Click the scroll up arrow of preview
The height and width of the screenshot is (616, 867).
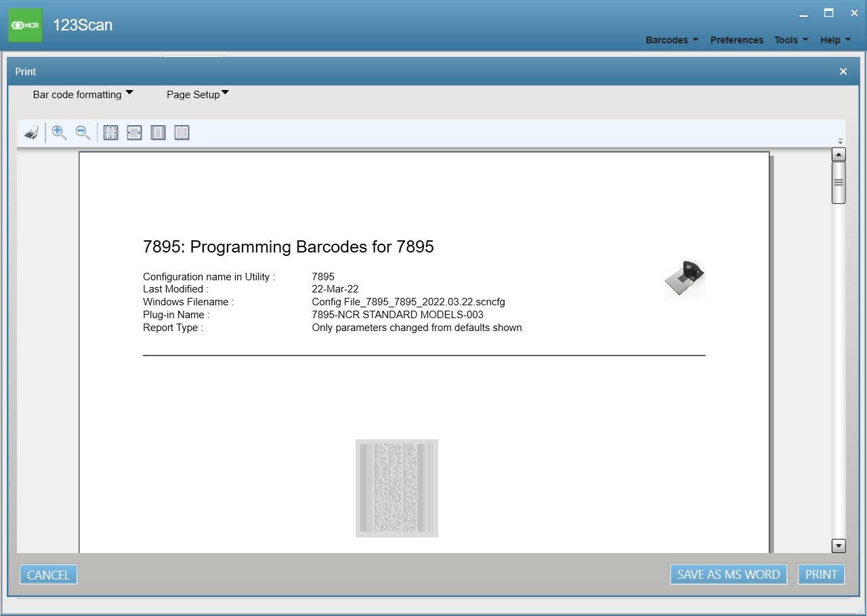point(839,154)
